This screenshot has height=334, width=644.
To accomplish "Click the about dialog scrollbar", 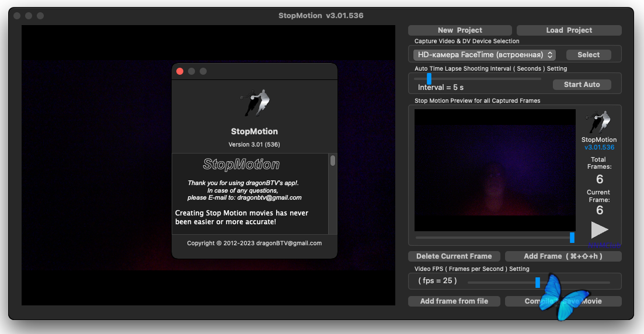I will [333, 161].
